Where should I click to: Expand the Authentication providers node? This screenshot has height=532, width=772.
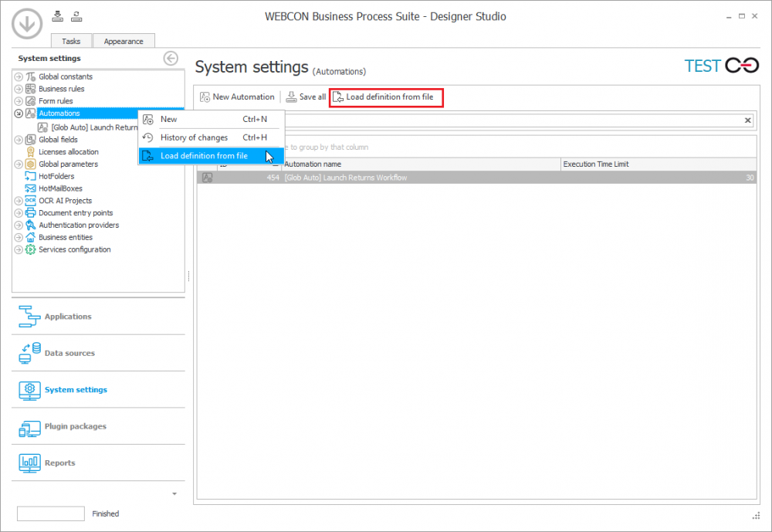[x=19, y=225]
